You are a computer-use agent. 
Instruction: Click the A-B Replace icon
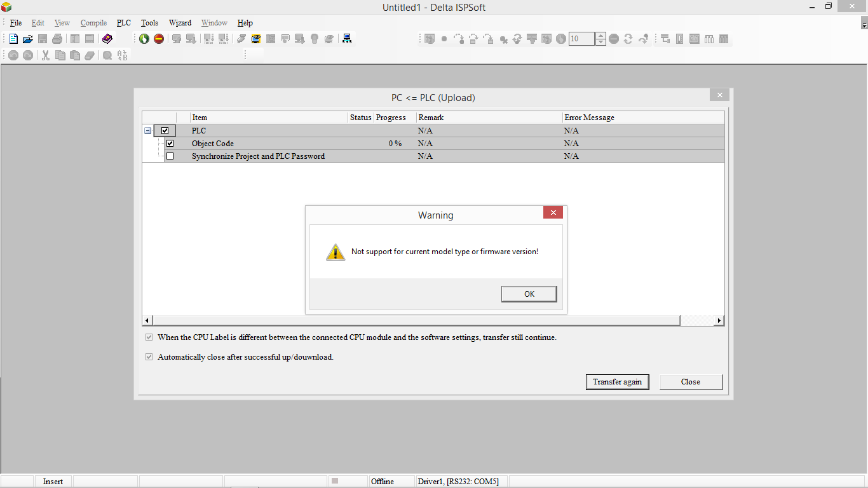click(x=122, y=55)
